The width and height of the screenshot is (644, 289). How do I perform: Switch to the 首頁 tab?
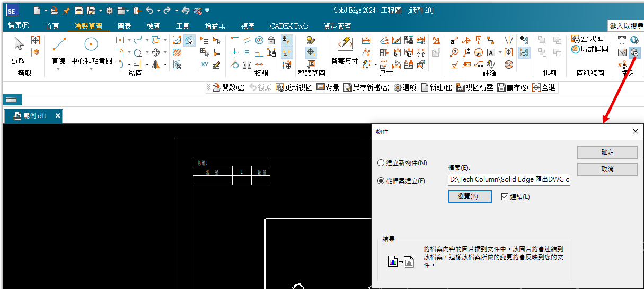pos(52,25)
